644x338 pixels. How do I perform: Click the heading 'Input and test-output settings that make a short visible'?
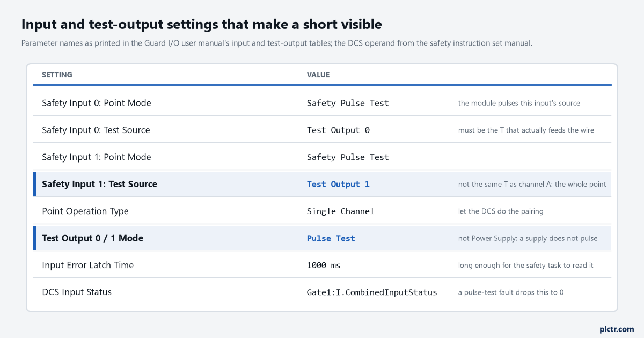point(201,24)
